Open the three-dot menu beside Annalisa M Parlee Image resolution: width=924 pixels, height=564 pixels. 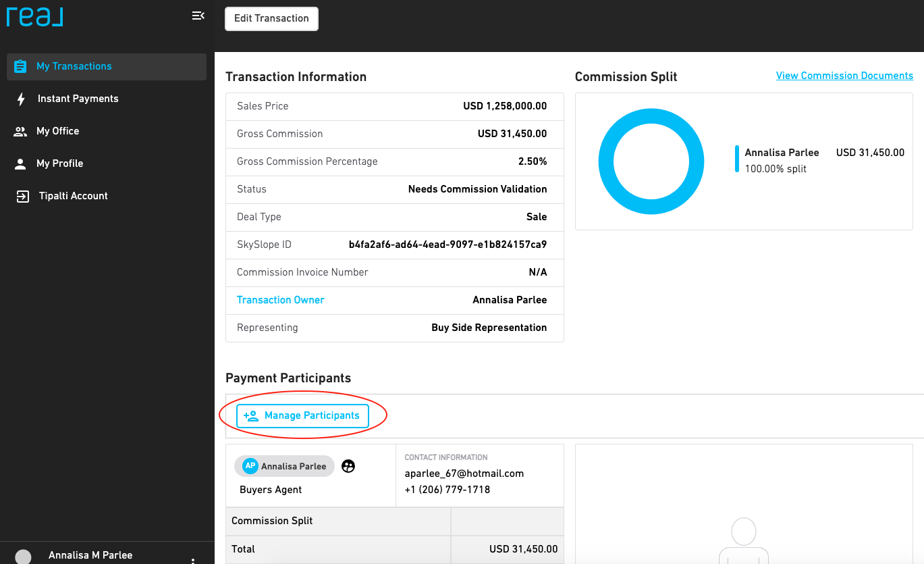tap(193, 560)
